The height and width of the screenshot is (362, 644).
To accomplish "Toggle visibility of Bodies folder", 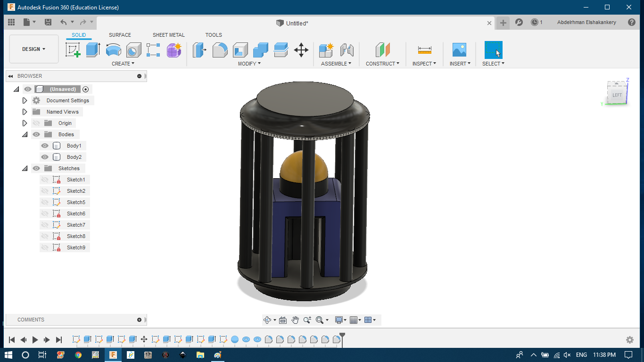I will [x=36, y=134].
